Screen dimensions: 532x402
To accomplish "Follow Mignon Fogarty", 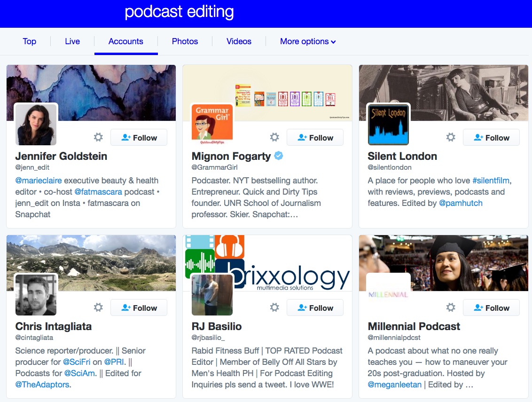I will point(315,137).
